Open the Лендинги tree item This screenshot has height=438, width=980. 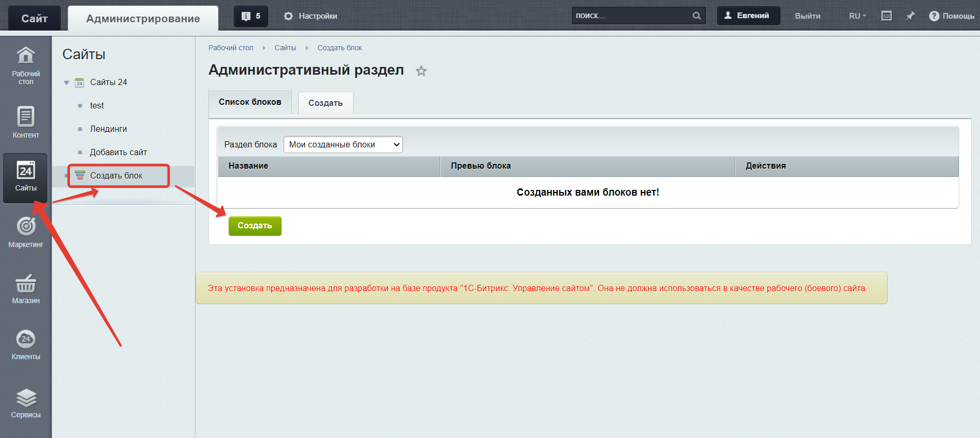pos(108,129)
